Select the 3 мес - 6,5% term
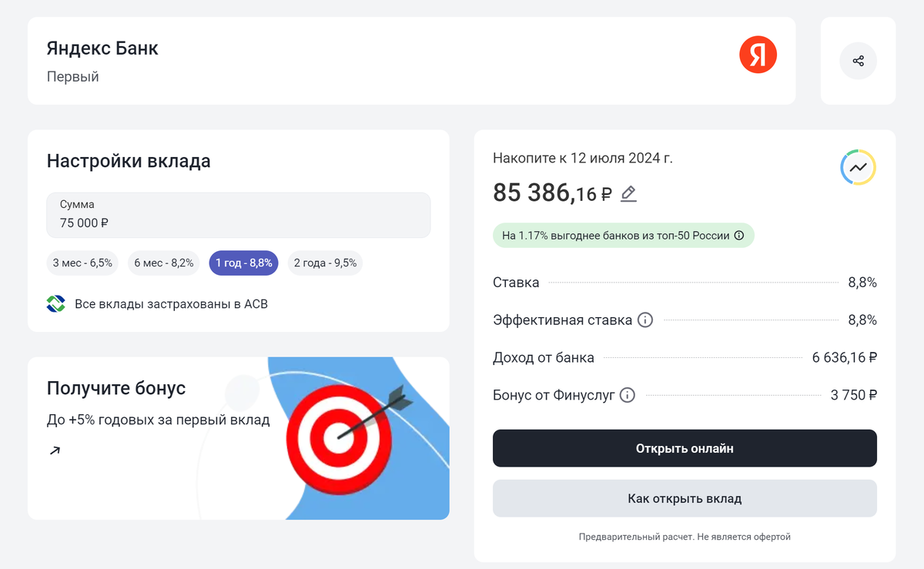This screenshot has height=569, width=924. click(82, 263)
